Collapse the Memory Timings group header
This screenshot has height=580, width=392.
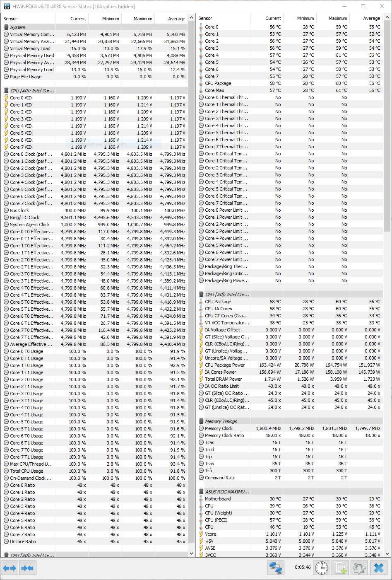290,421
